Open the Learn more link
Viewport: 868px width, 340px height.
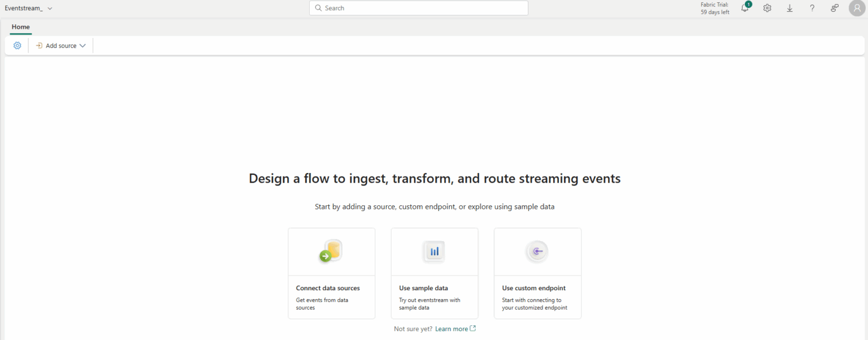coord(452,329)
